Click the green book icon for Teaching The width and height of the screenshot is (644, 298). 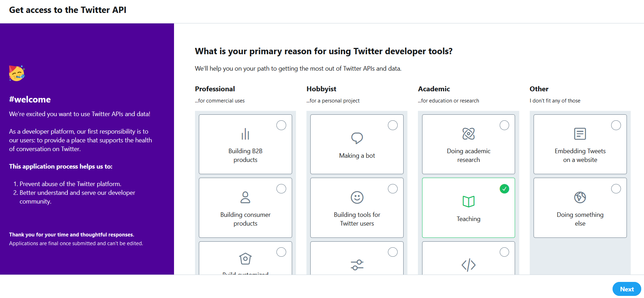(x=469, y=201)
